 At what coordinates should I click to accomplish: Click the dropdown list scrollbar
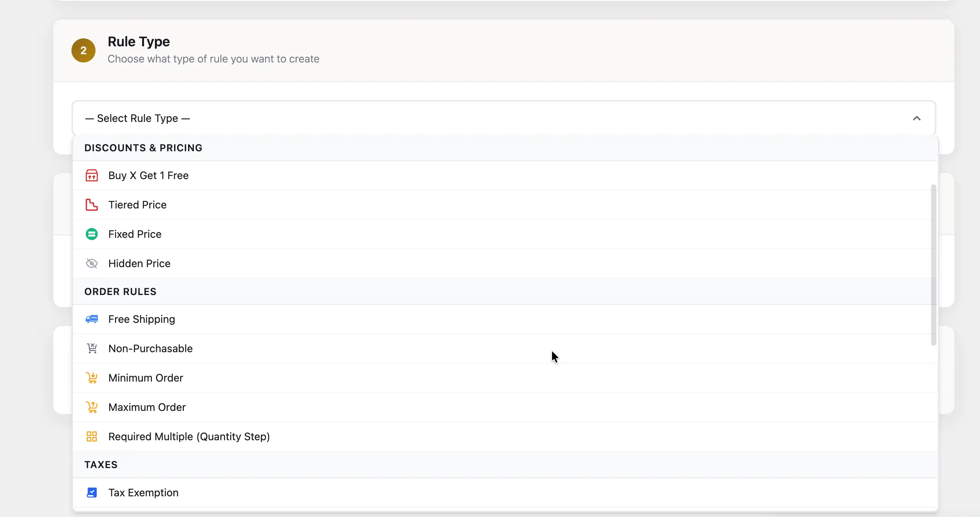coord(933,265)
